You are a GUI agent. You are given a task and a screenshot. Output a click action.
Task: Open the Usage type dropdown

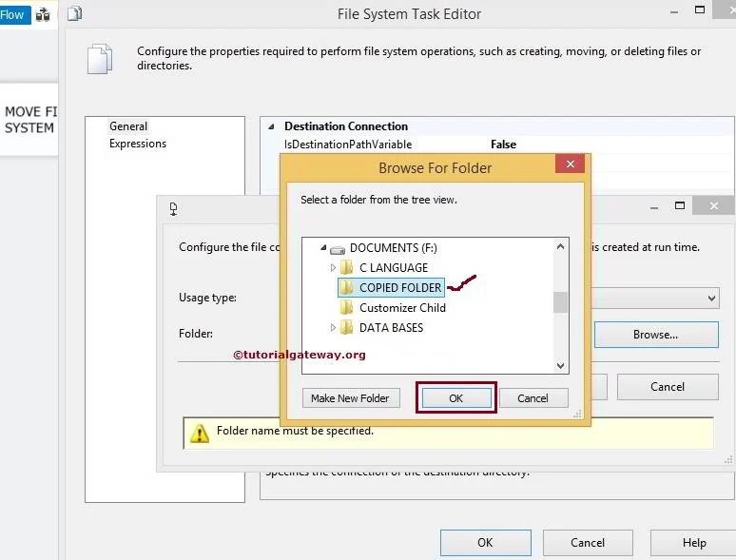tap(711, 299)
